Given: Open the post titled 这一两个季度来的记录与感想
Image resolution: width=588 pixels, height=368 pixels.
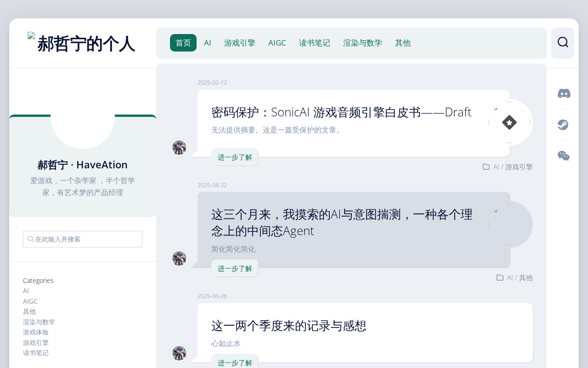Looking at the screenshot, I should [289, 326].
